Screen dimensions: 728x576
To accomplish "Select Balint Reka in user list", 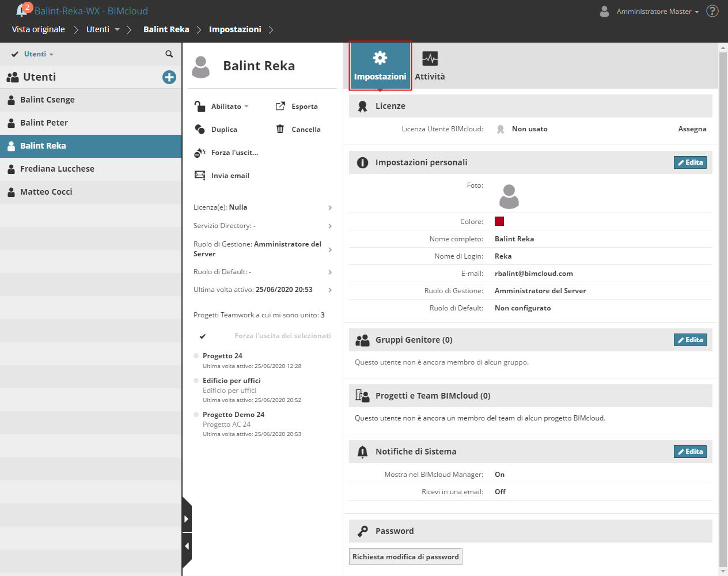I will 91,146.
